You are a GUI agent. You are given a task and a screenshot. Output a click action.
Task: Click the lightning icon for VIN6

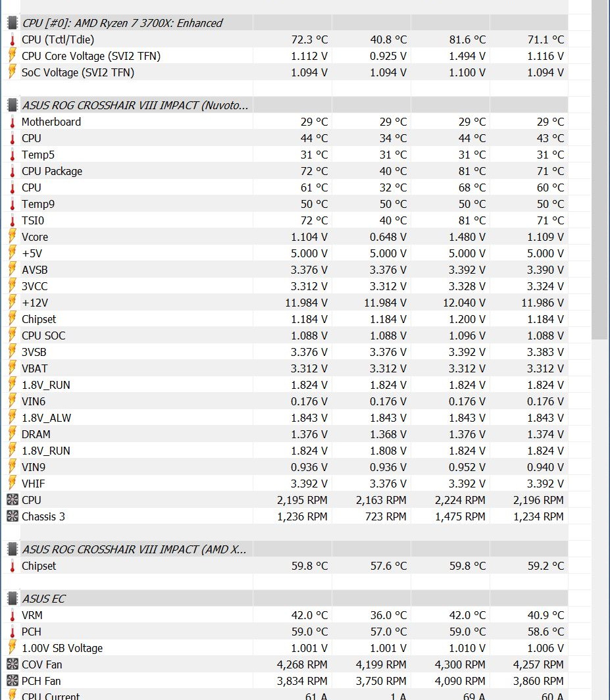pos(13,401)
